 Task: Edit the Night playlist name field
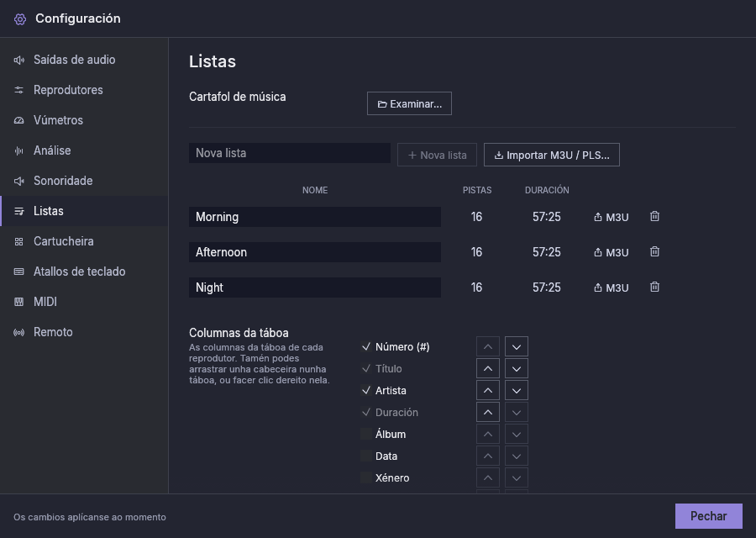[x=315, y=287]
